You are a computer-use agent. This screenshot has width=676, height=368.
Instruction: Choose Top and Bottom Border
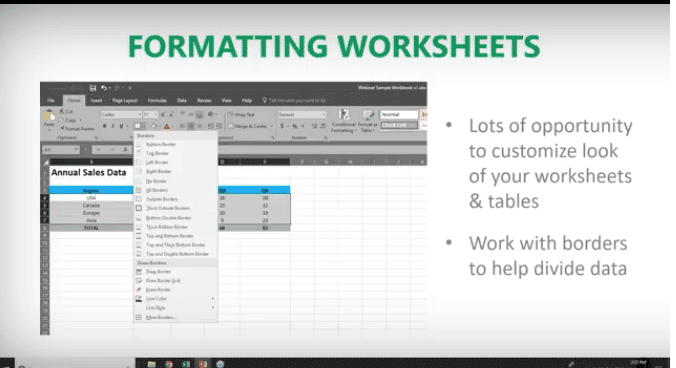(175, 236)
